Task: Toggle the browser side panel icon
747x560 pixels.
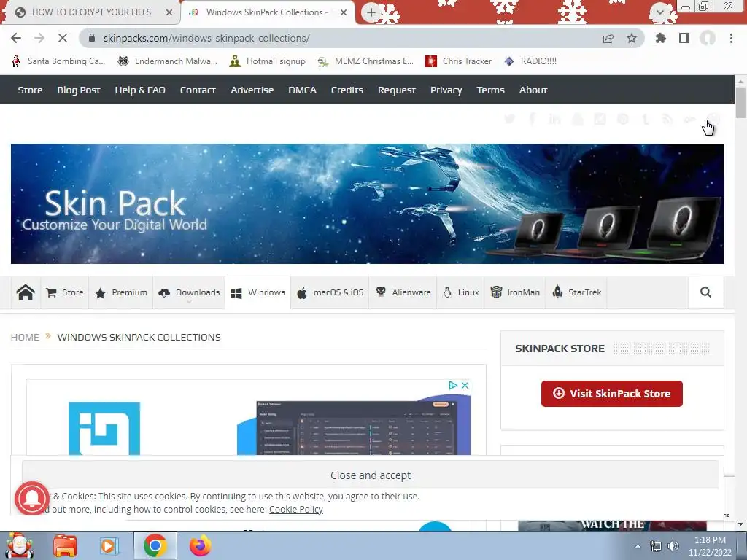Action: click(684, 38)
